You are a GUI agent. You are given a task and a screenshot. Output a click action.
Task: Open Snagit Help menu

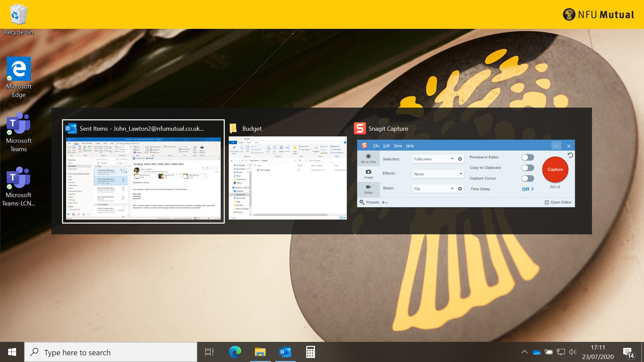click(x=410, y=146)
